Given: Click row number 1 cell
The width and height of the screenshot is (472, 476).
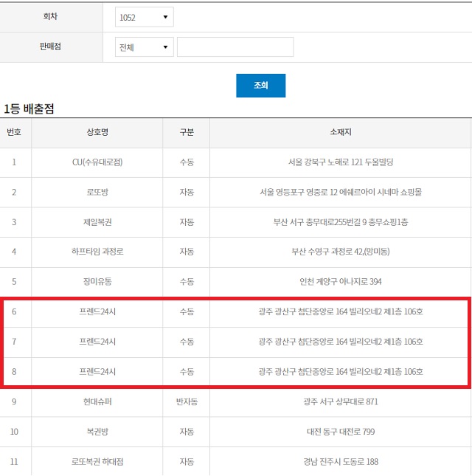Looking at the screenshot, I should [14, 162].
